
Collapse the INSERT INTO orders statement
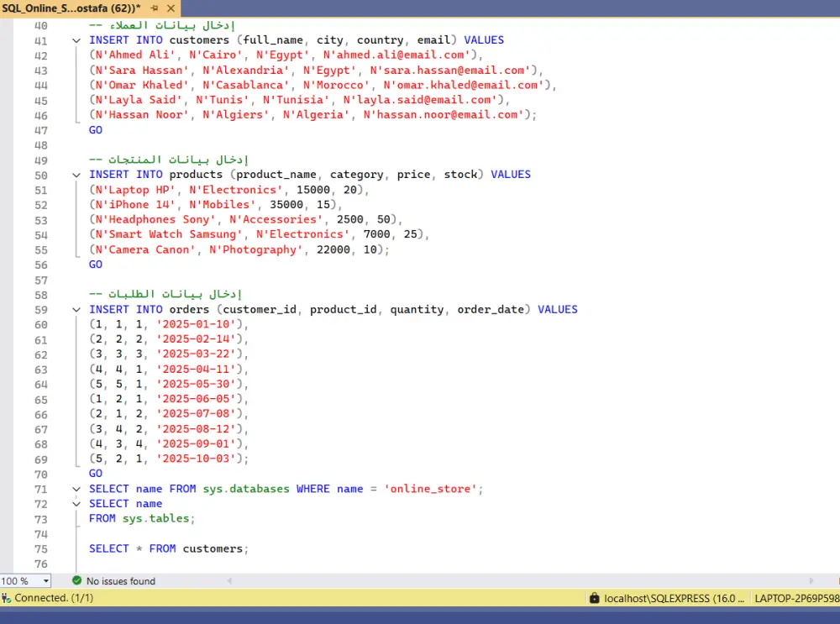76,309
